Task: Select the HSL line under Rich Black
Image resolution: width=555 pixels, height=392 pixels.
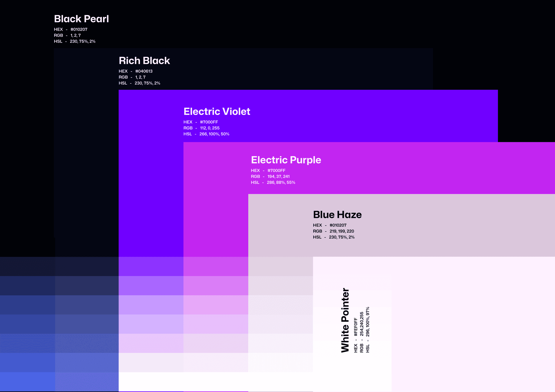Action: click(x=140, y=83)
